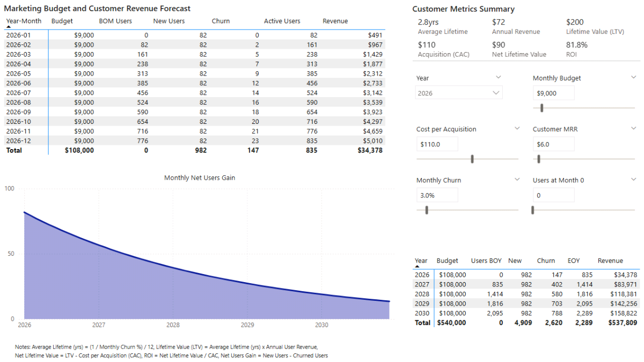Click the Customer MRR $6.0 input field
The image size is (644, 362).
click(x=553, y=144)
